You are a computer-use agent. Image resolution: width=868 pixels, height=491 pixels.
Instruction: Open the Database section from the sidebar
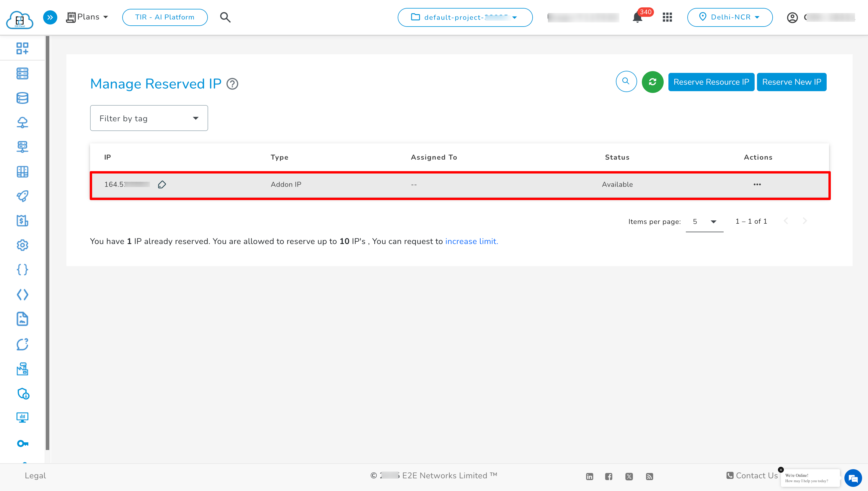[22, 98]
